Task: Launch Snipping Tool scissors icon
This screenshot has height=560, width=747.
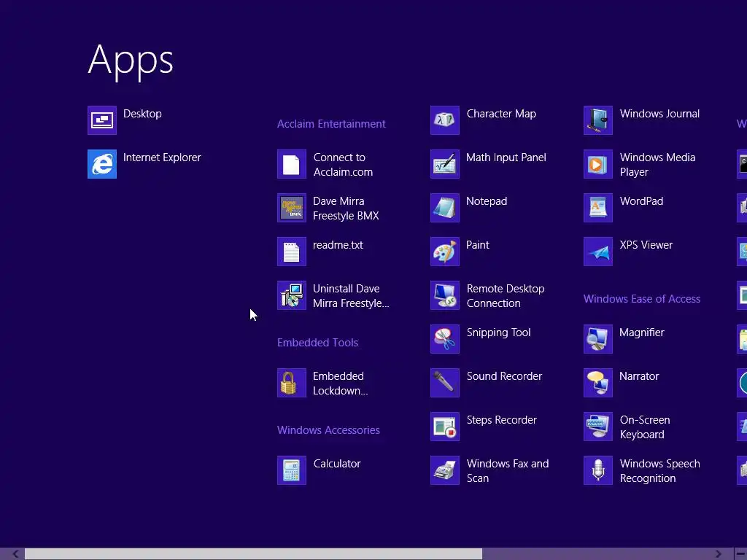Action: 445,339
